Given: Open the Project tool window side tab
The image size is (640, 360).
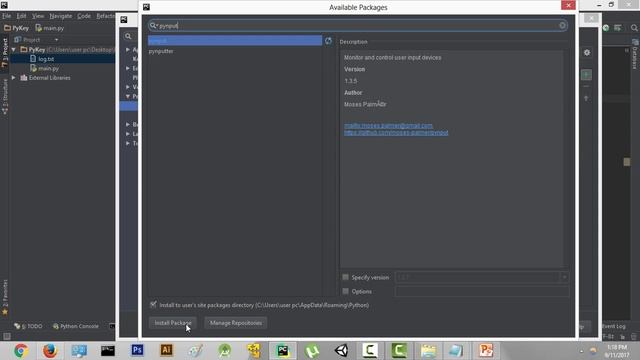Looking at the screenshot, I should (5, 53).
